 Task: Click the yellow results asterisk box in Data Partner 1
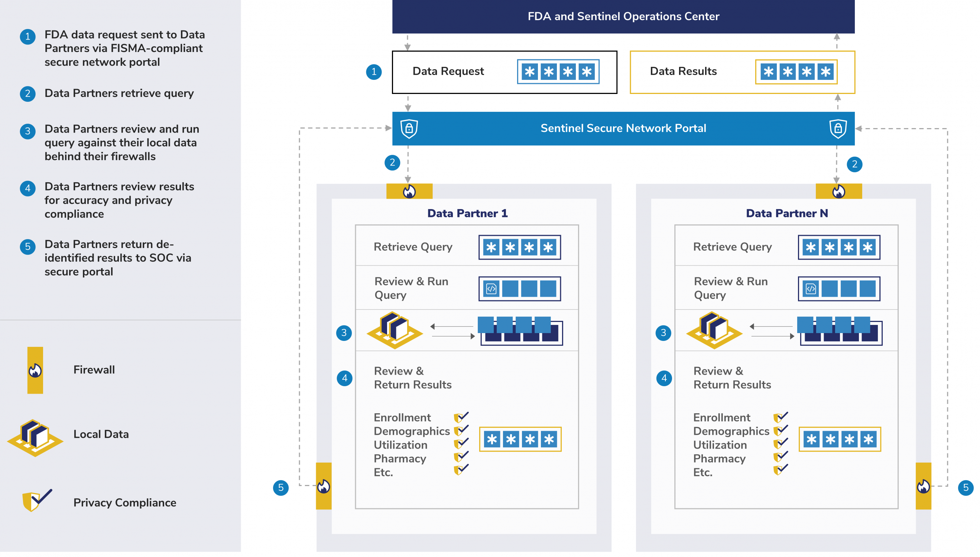click(x=520, y=440)
